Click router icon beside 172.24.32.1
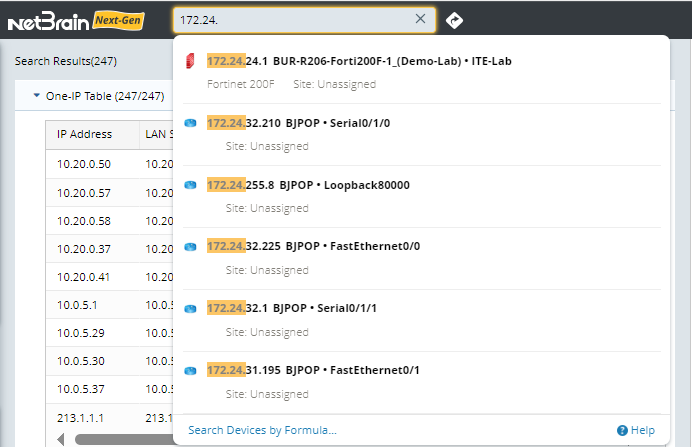The width and height of the screenshot is (692, 447). 190,308
